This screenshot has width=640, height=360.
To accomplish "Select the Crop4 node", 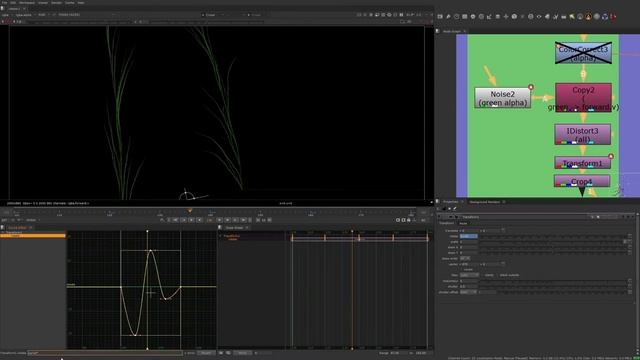I will (x=582, y=181).
